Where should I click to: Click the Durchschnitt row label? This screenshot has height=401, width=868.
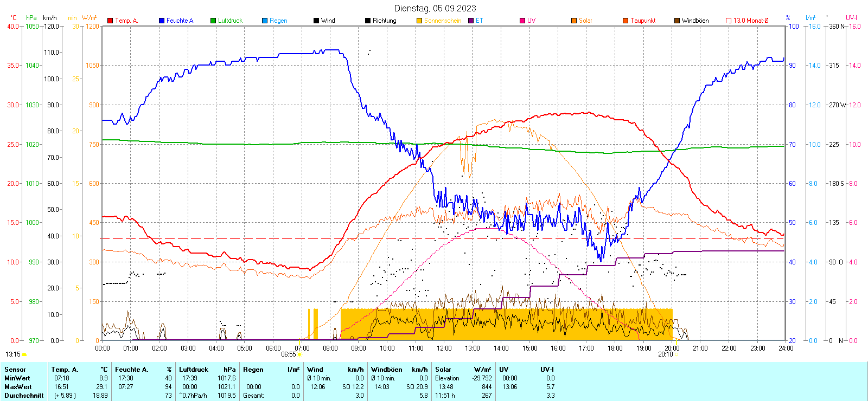tap(24, 396)
